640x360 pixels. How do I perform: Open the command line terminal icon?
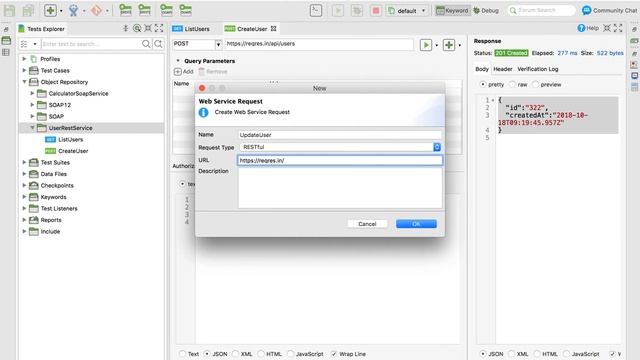[x=316, y=11]
